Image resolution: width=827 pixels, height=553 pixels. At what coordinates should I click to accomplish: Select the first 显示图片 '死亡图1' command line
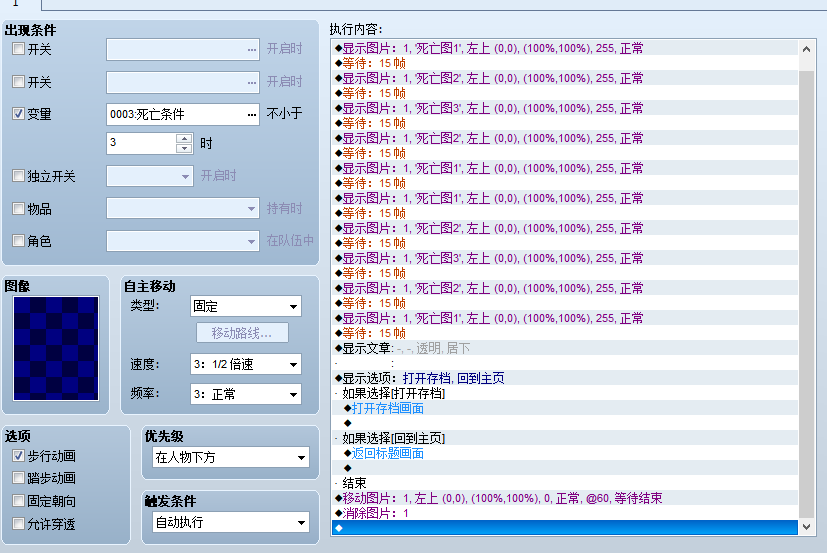(564, 48)
